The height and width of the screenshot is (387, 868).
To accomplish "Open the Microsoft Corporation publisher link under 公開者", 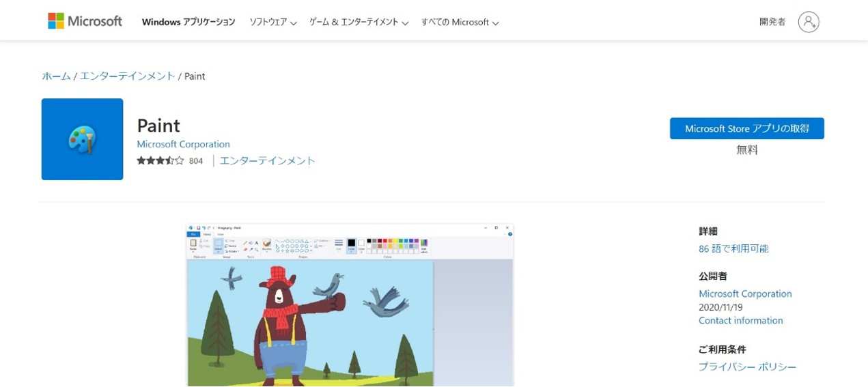I will pyautogui.click(x=745, y=293).
